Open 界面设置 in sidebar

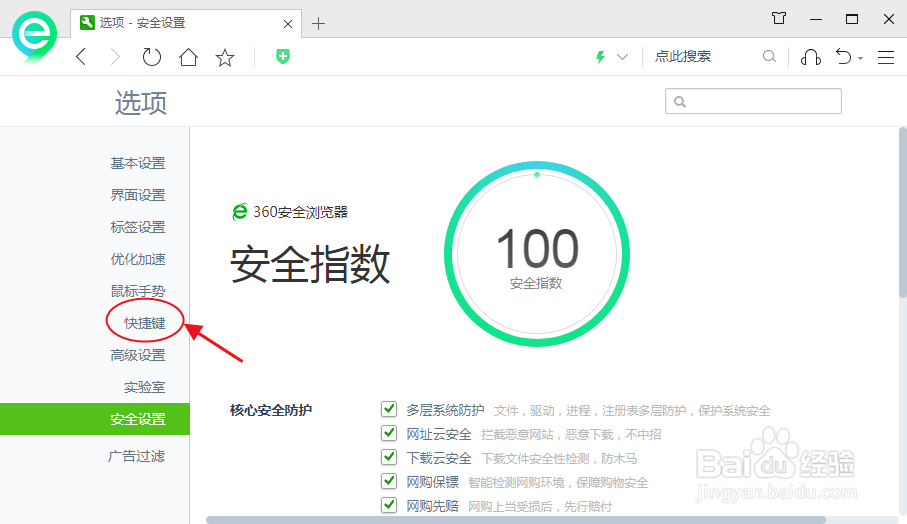pos(138,195)
